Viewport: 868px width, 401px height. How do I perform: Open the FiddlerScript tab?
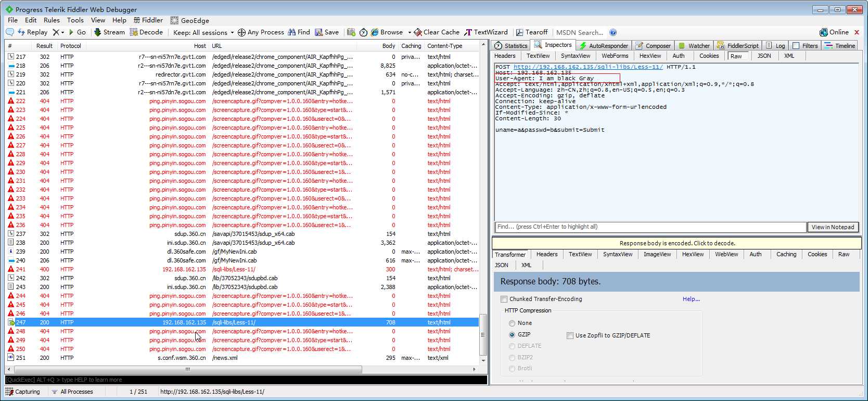coord(737,46)
